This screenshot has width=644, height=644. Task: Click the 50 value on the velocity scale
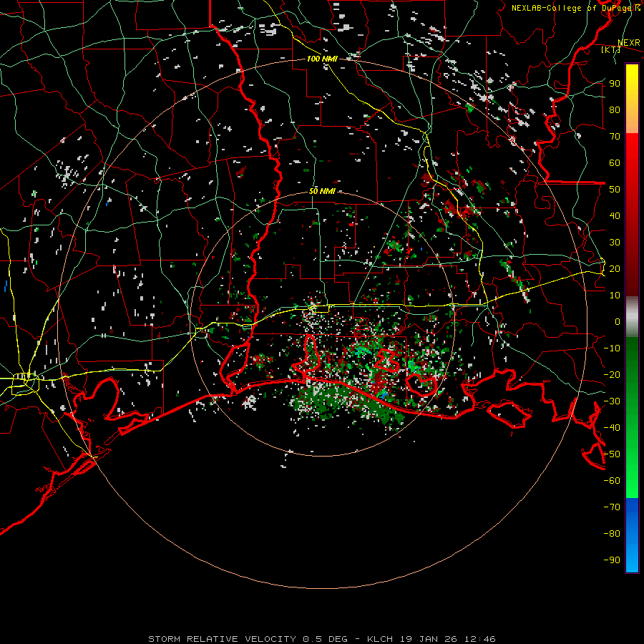[615, 190]
